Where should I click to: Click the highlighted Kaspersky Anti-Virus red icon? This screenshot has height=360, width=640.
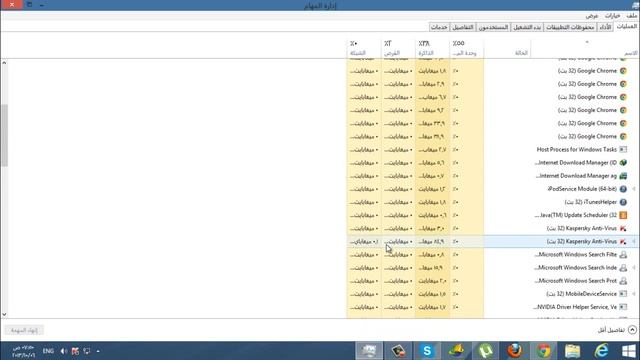coord(623,242)
